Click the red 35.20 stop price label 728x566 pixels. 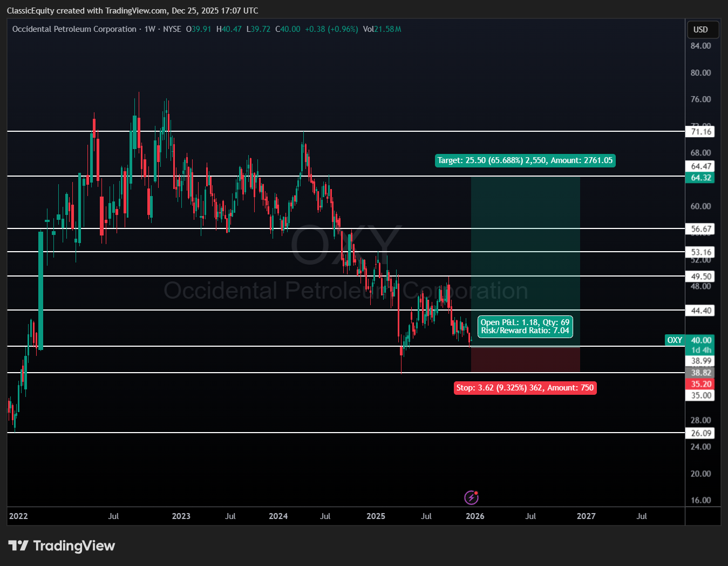pyautogui.click(x=701, y=384)
